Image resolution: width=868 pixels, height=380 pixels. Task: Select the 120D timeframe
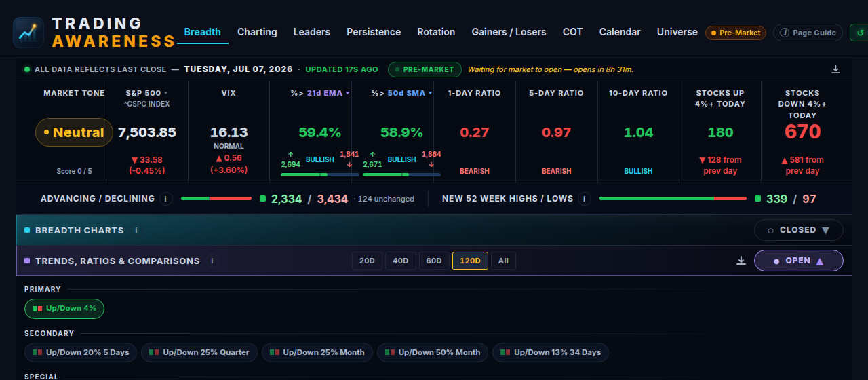[x=470, y=261]
